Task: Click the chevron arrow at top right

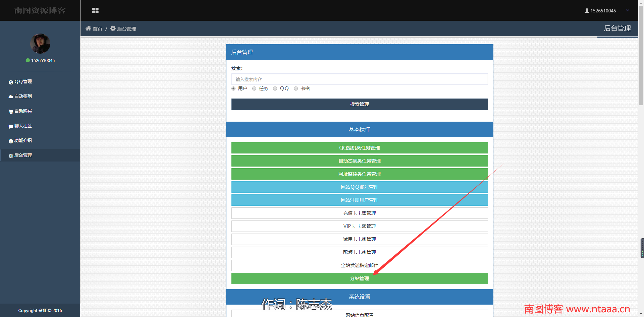Action: [627, 10]
